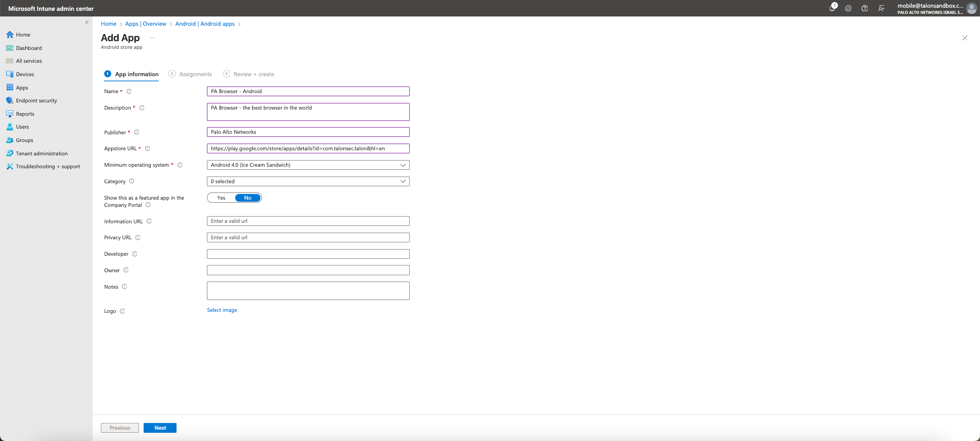
Task: Click the Endpoint security shield icon
Action: pos(10,100)
